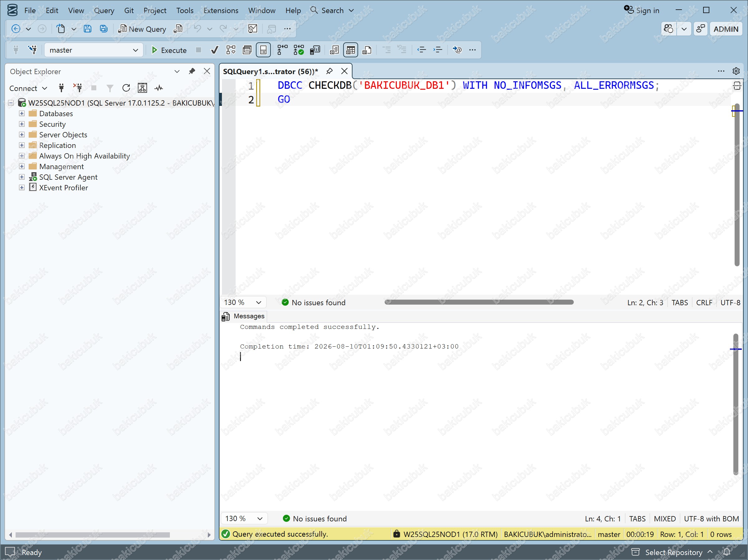Viewport: 748px width, 560px height.
Task: Expand Always On High Availability node
Action: [22, 156]
